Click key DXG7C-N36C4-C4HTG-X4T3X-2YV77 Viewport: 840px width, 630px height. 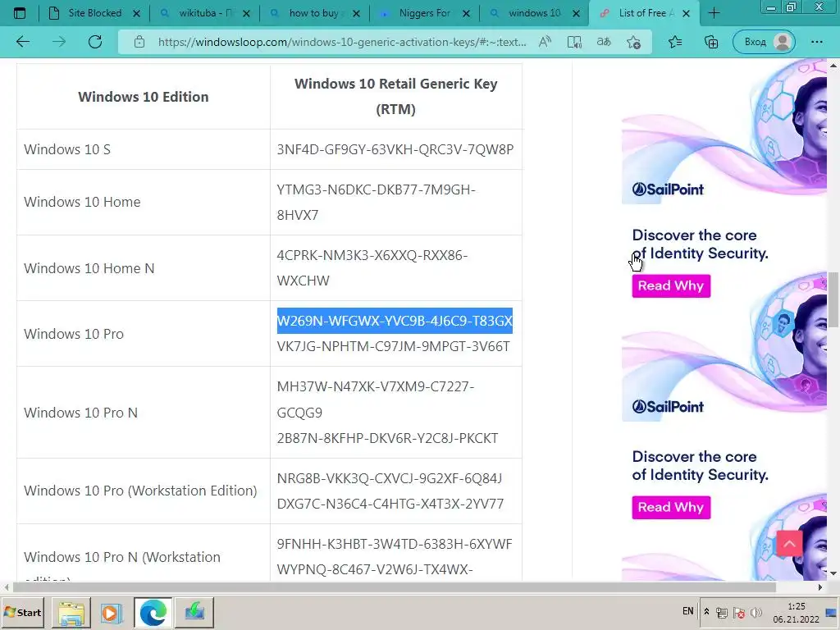click(390, 504)
